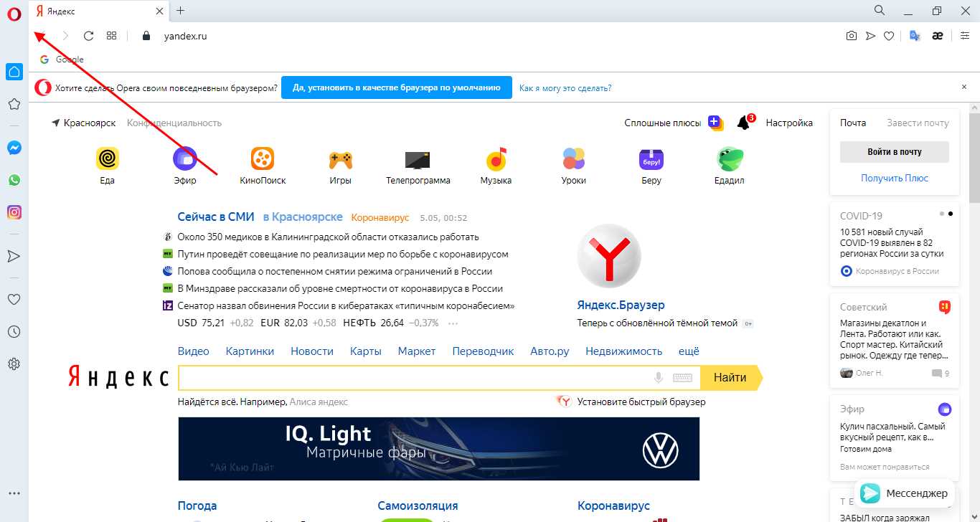Open Facebook Messenger in sidebar

[14, 148]
